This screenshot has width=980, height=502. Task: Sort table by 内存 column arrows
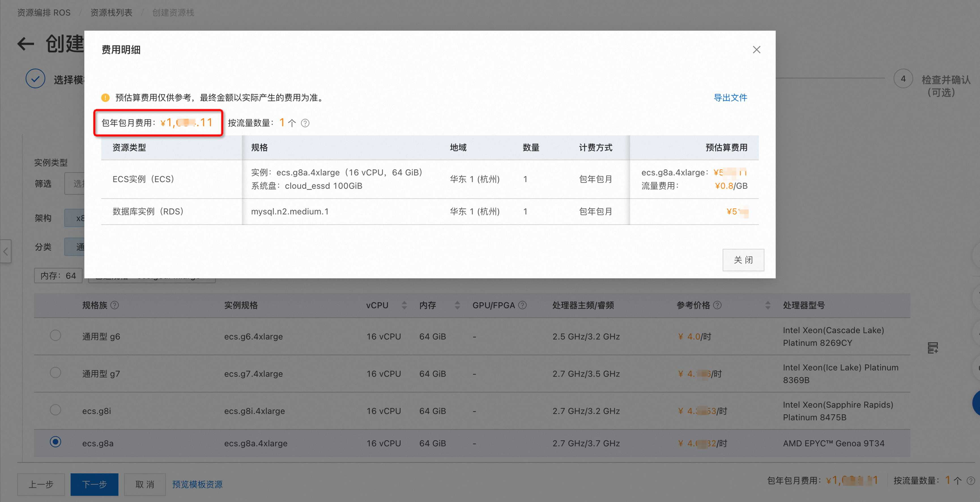(x=457, y=305)
